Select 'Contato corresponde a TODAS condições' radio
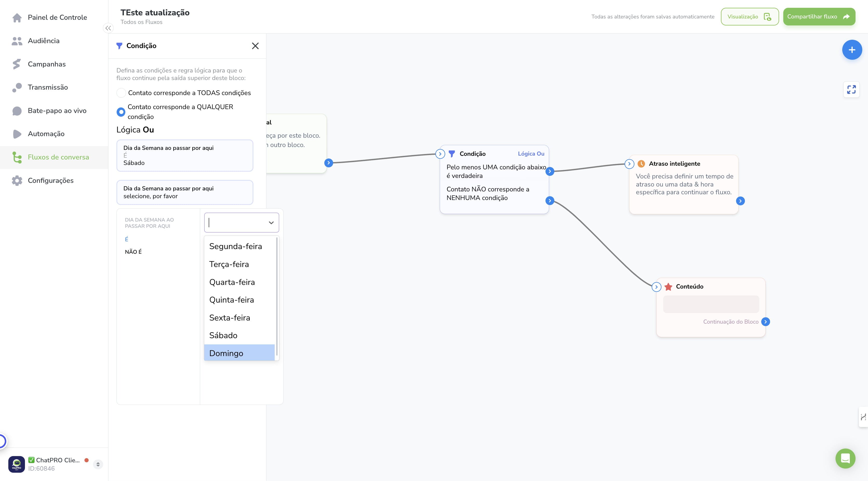 click(x=121, y=93)
